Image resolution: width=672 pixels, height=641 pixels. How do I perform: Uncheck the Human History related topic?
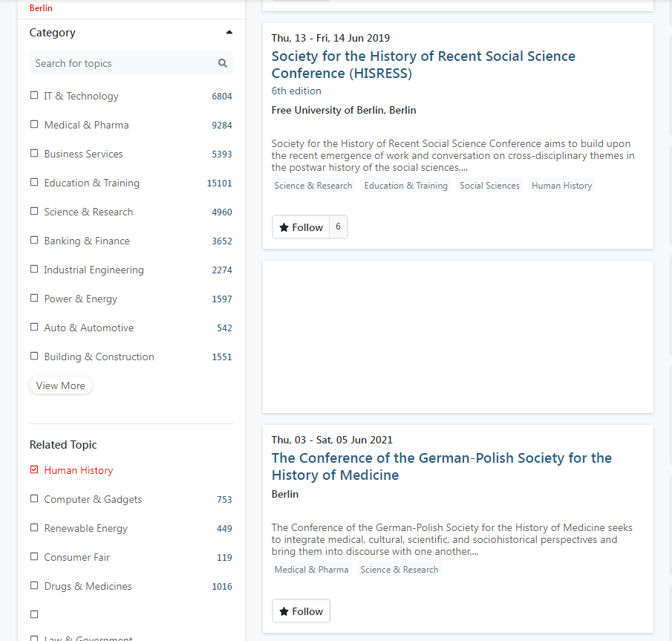point(34,469)
